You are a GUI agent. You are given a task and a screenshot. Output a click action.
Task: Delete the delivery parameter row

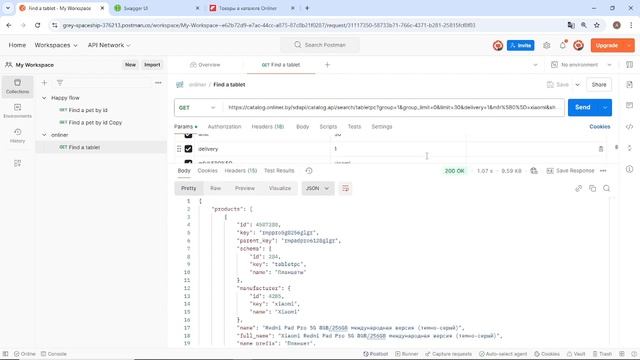coord(601,149)
